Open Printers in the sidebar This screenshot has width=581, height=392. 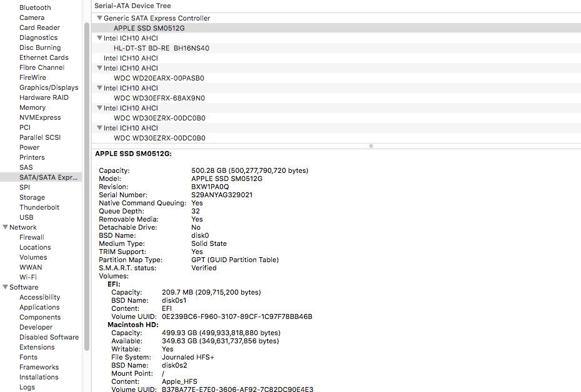pos(32,157)
